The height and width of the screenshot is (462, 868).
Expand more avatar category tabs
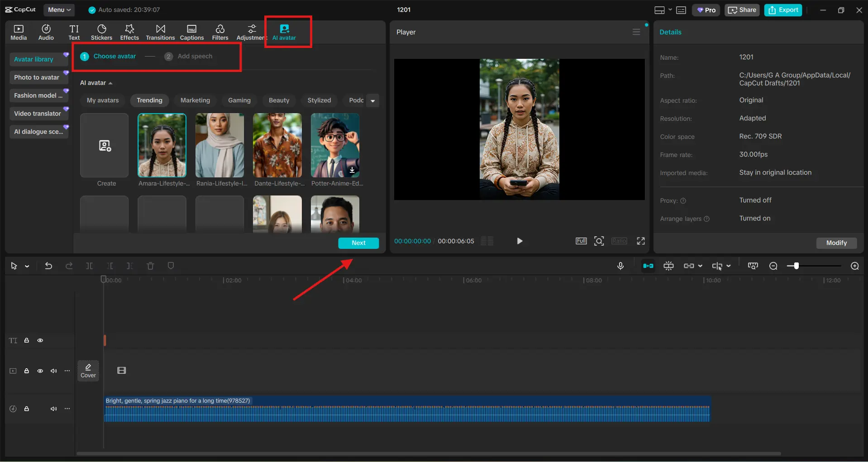click(x=372, y=100)
